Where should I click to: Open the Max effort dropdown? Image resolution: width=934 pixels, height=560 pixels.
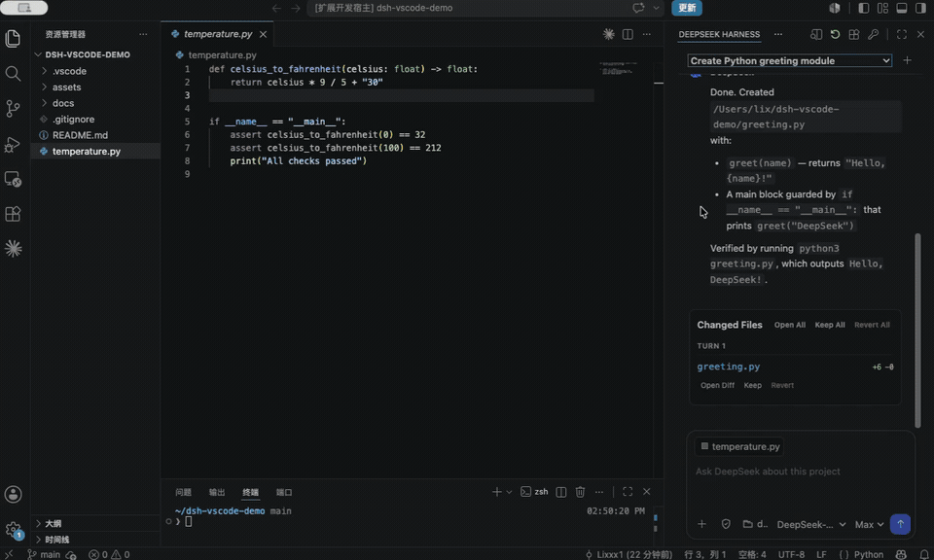pyautogui.click(x=869, y=524)
